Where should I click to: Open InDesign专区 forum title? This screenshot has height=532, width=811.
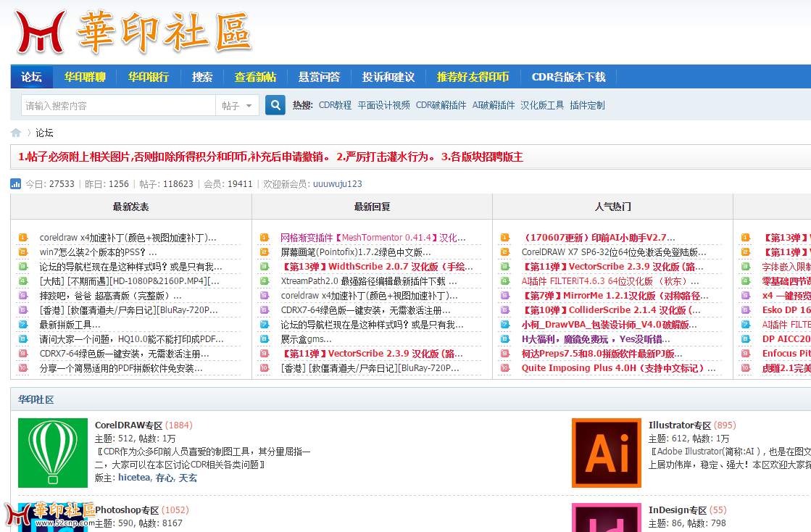coord(678,510)
